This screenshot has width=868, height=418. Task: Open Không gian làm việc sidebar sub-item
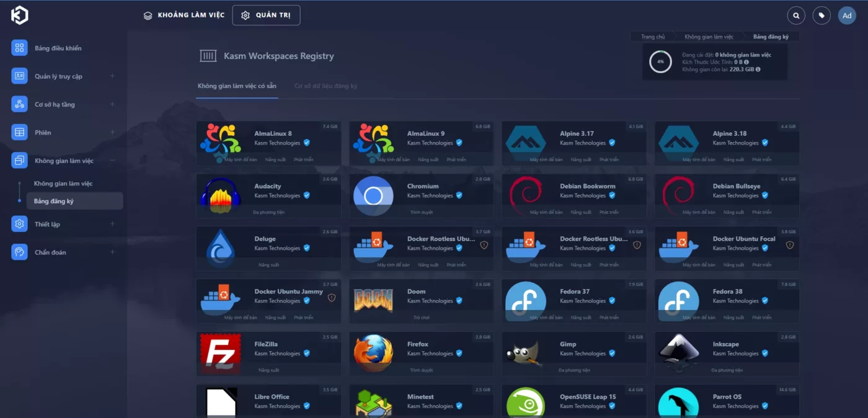pos(63,184)
